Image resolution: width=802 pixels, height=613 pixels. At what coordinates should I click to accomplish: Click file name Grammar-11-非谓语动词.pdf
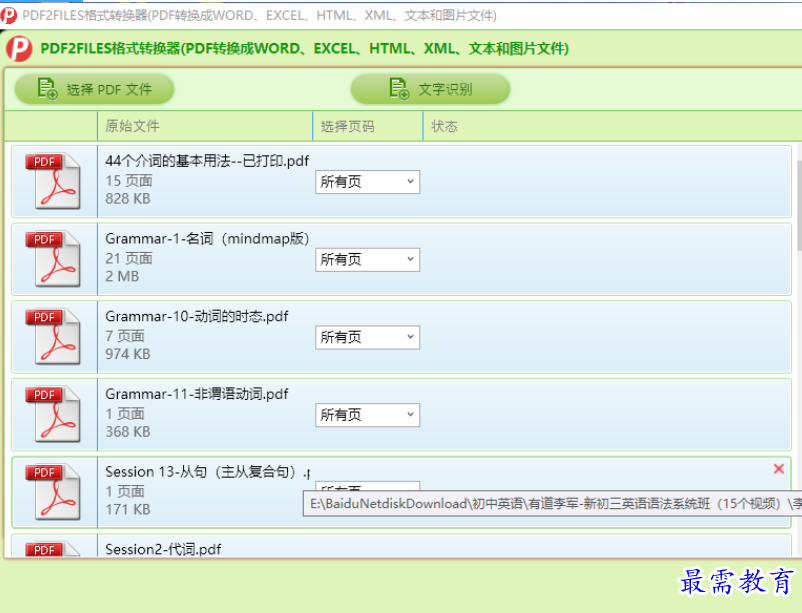pyautogui.click(x=196, y=395)
